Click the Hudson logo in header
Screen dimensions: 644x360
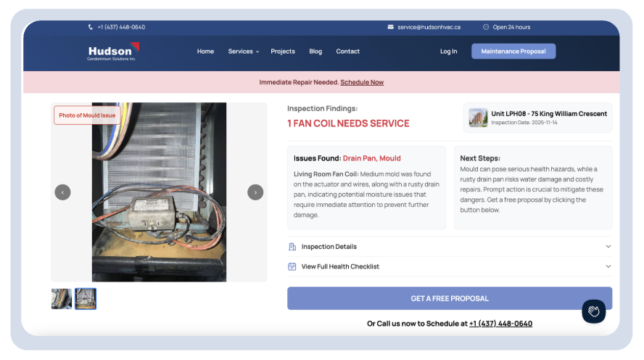pyautogui.click(x=112, y=52)
